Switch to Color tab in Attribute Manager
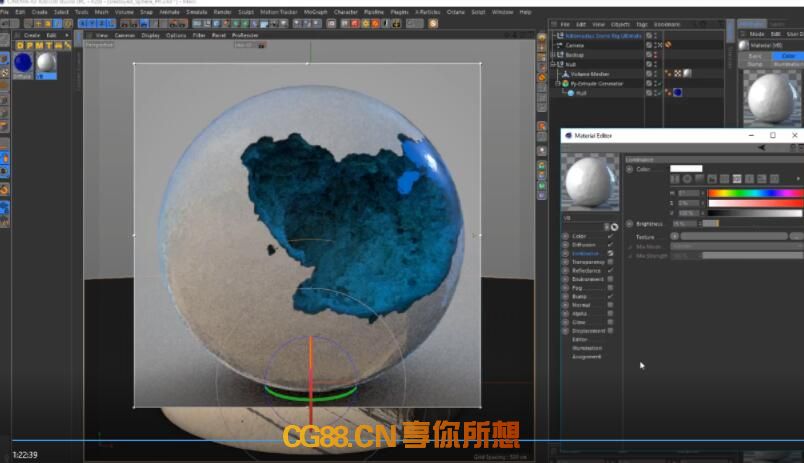The width and height of the screenshot is (804, 463). [788, 56]
